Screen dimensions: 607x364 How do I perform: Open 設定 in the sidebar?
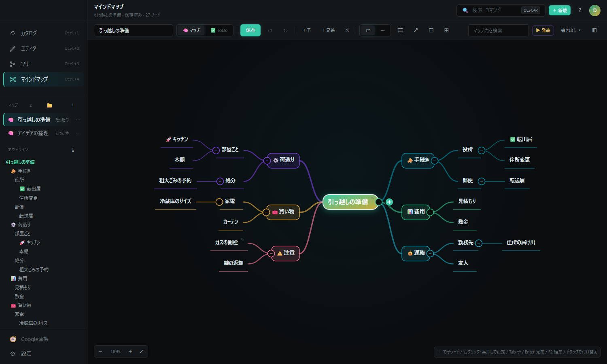[x=44, y=353]
